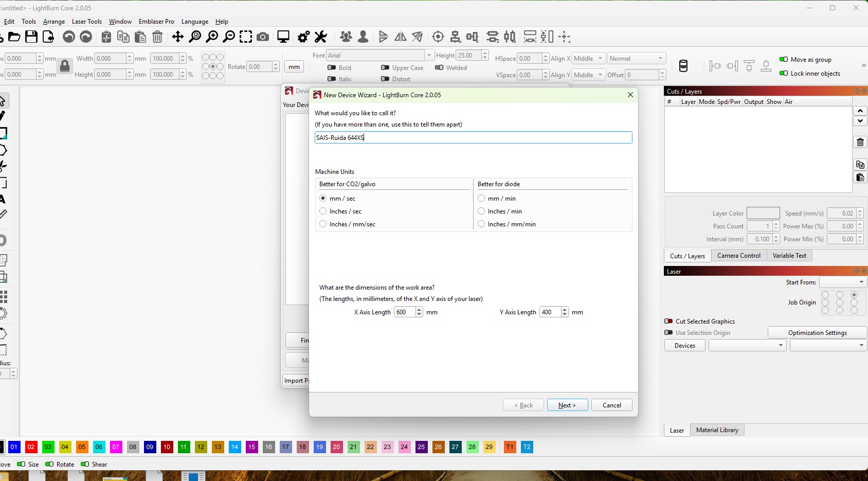Click the Ungroup single person icon
This screenshot has height=481, width=868.
pyautogui.click(x=363, y=37)
